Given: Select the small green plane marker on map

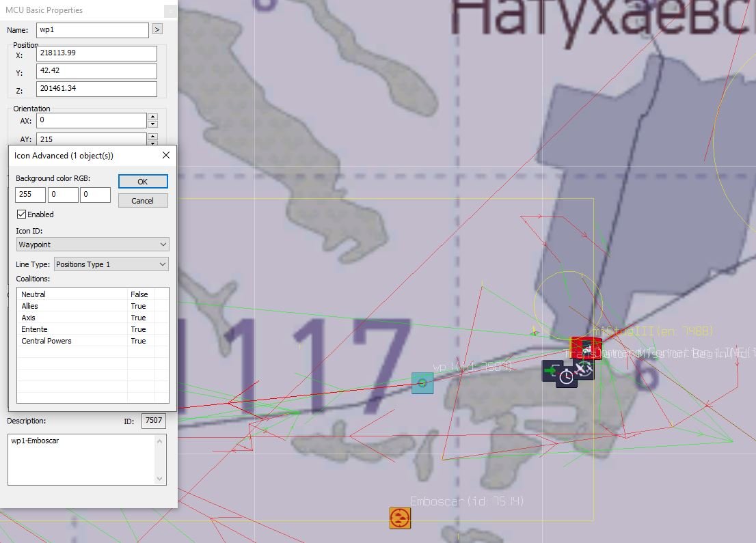Looking at the screenshot, I should (535, 331).
